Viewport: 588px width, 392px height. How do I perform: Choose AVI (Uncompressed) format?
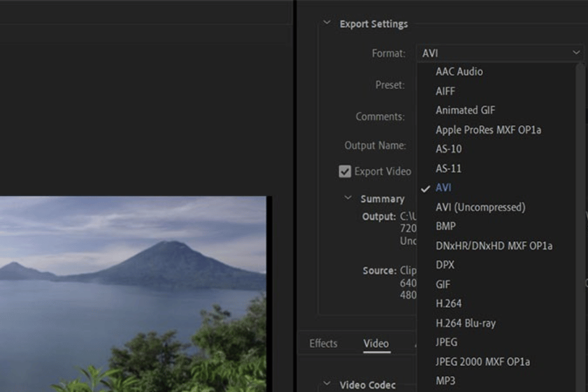[480, 207]
